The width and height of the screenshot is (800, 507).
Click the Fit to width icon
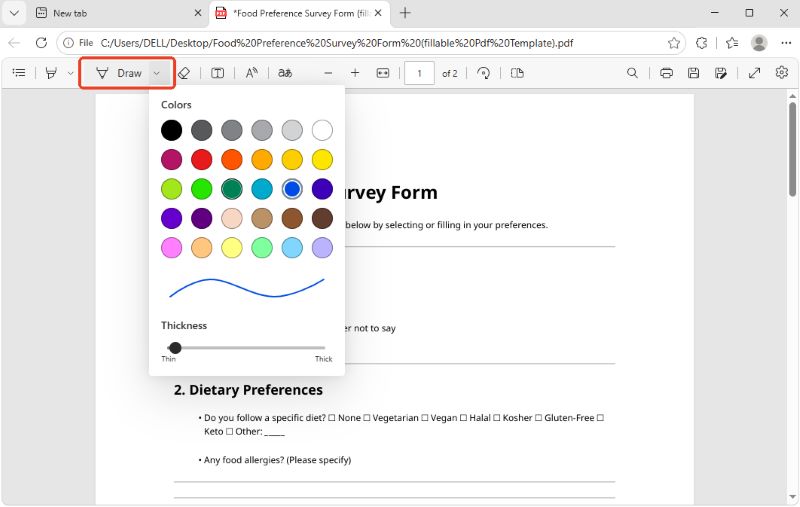point(383,73)
